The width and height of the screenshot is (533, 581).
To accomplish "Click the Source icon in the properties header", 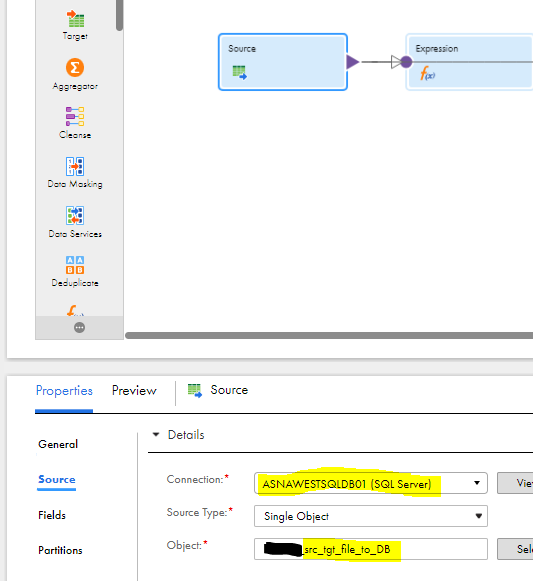I will click(195, 391).
